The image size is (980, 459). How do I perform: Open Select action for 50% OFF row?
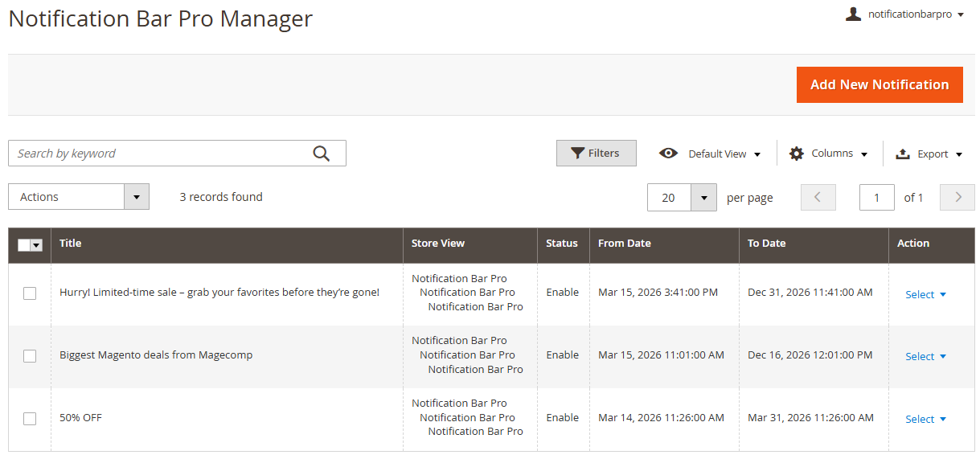[925, 419]
